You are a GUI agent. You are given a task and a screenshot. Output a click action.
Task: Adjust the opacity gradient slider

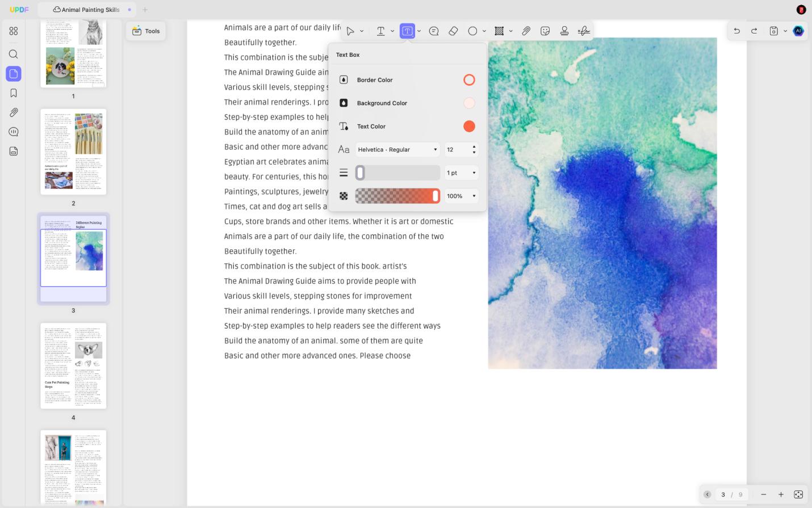397,196
